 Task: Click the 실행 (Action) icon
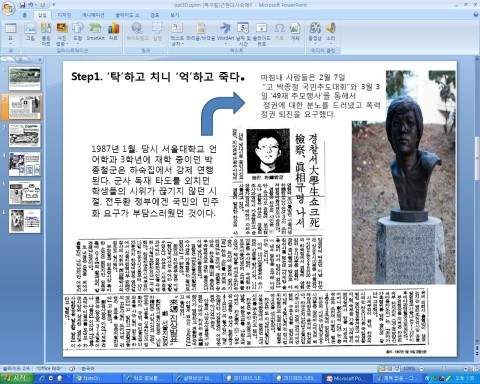tap(157, 32)
